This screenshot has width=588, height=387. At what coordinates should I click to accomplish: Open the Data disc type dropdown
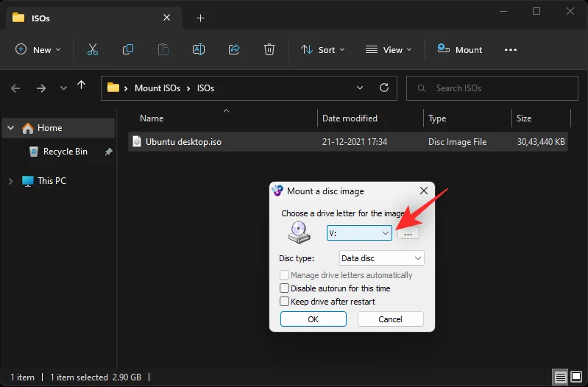[x=381, y=258]
